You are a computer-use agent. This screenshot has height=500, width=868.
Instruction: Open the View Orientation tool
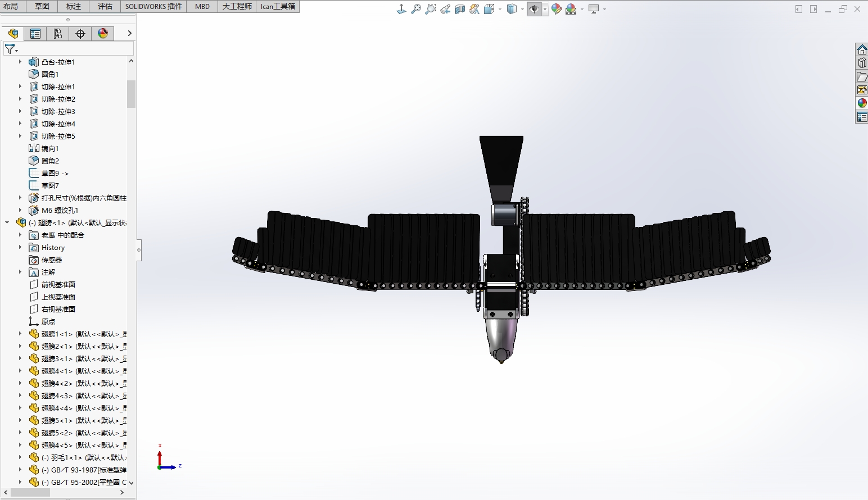401,9
